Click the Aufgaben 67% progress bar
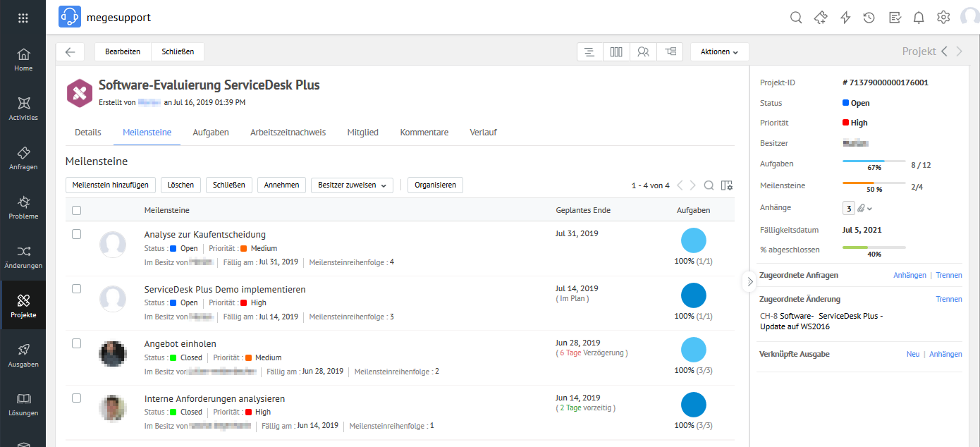This screenshot has width=980, height=447. coord(874,161)
